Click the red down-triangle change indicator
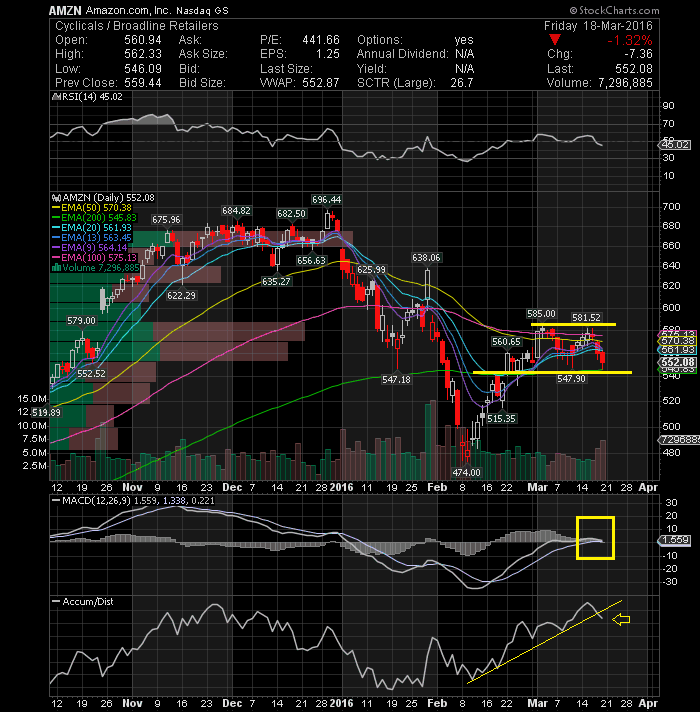This screenshot has height=712, width=700. 554,40
